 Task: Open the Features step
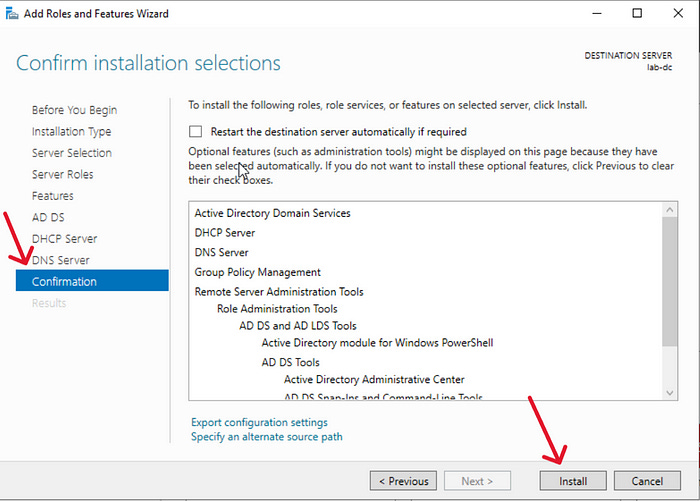point(53,196)
